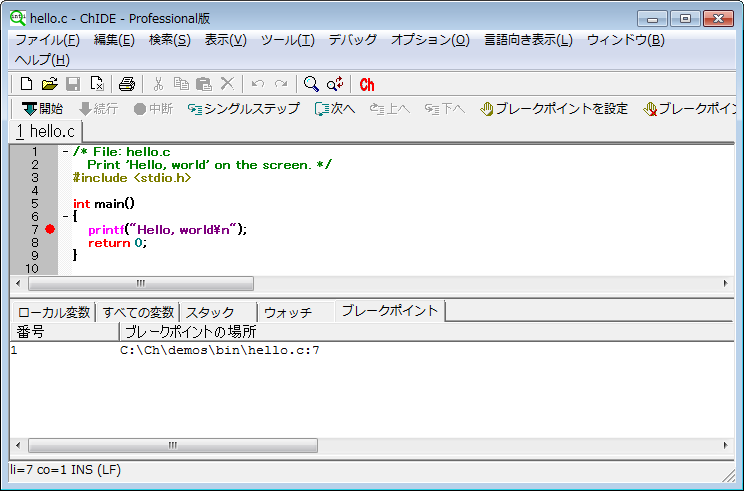Click editor scrollbar left arrow
Image resolution: width=744 pixels, height=491 pixels.
(x=18, y=284)
